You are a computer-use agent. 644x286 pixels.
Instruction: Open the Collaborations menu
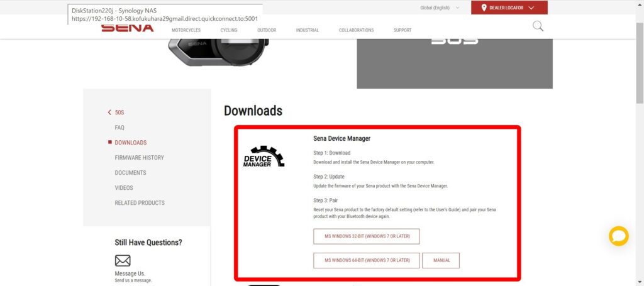pyautogui.click(x=356, y=30)
